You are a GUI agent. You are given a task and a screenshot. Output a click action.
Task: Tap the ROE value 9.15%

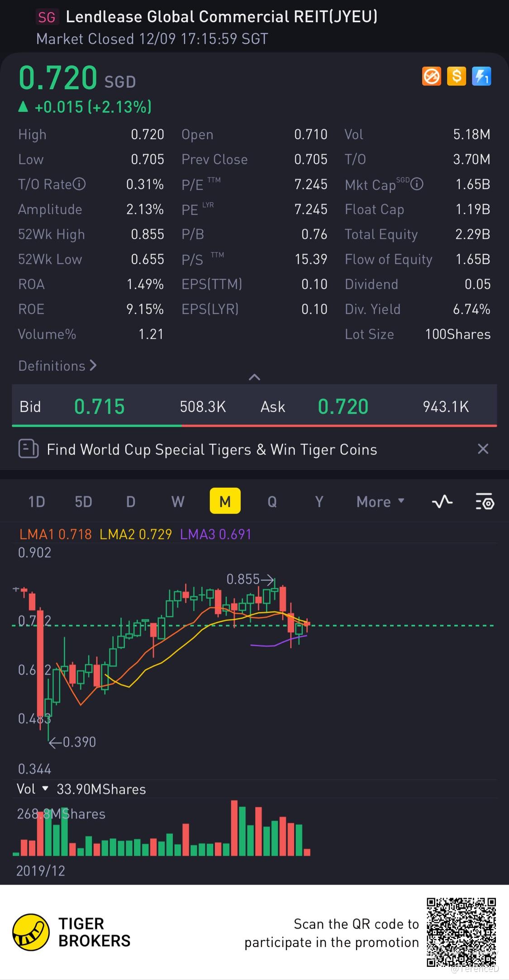pos(145,309)
